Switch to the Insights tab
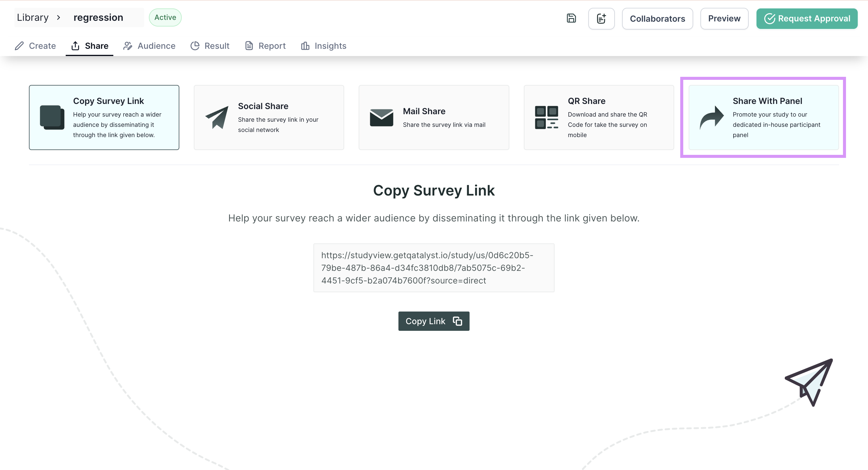 (x=323, y=46)
